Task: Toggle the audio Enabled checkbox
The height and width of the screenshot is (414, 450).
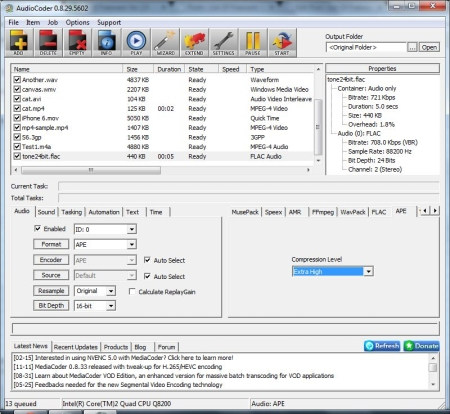Action: [x=38, y=229]
